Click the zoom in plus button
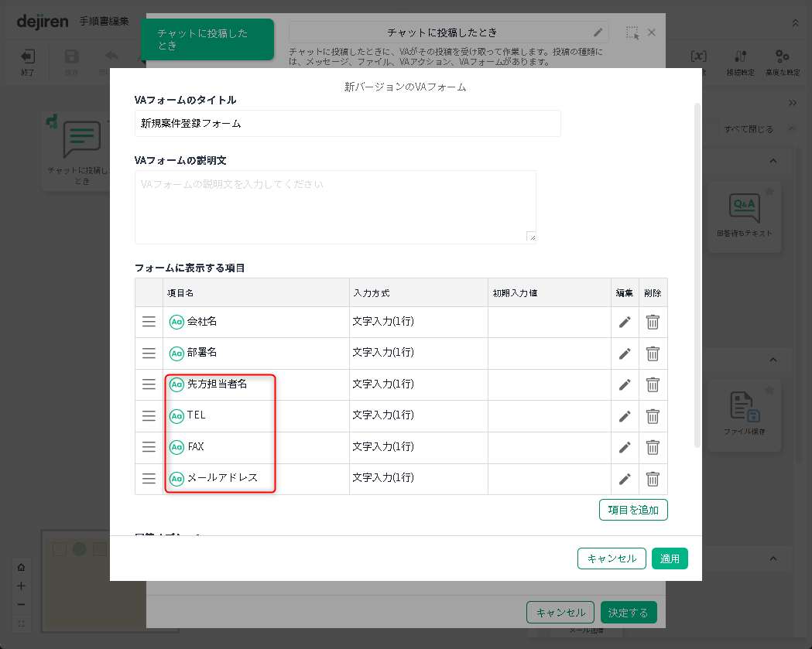Image resolution: width=812 pixels, height=649 pixels. (22, 586)
